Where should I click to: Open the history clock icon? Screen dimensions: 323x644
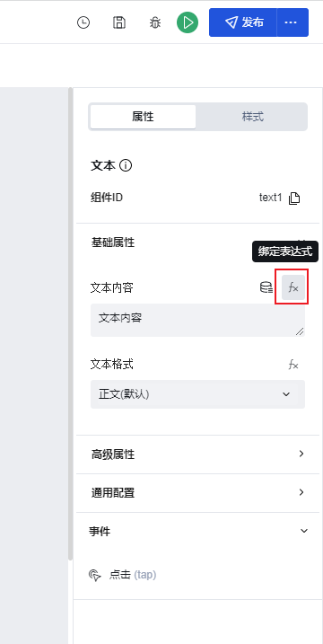tap(83, 22)
